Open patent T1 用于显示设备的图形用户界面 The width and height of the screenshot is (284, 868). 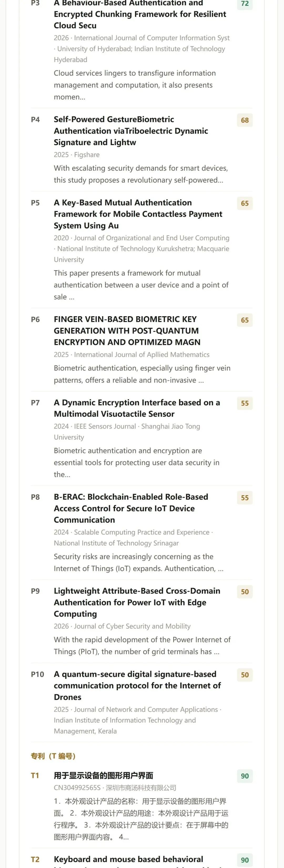coord(104,775)
